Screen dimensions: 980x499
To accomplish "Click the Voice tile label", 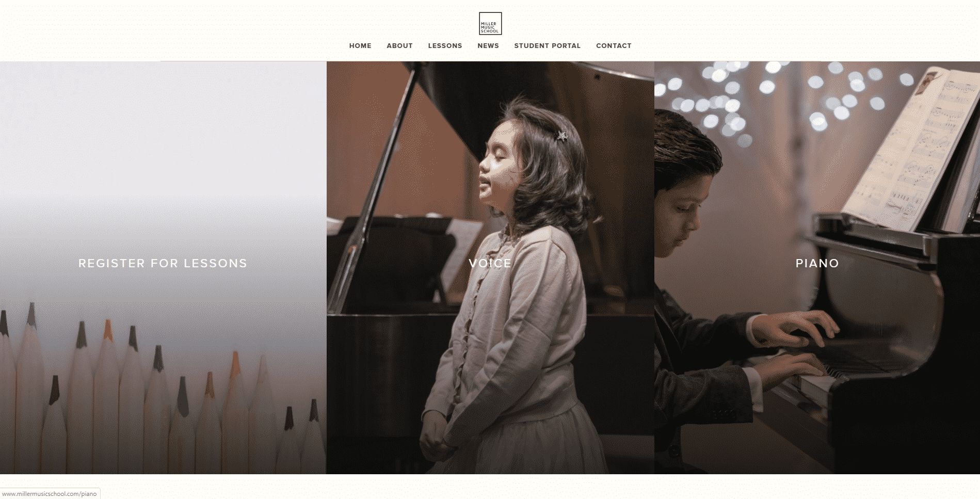I will click(x=490, y=263).
